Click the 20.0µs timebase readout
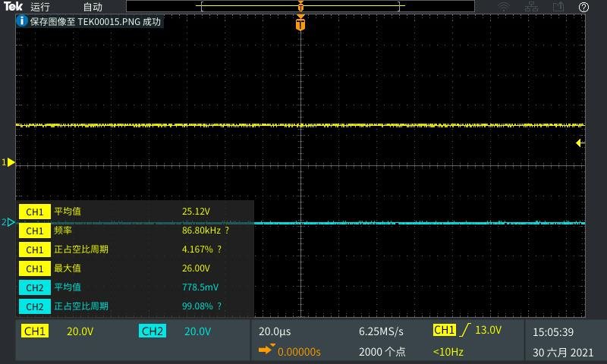The width and height of the screenshot is (607, 364). (x=275, y=331)
